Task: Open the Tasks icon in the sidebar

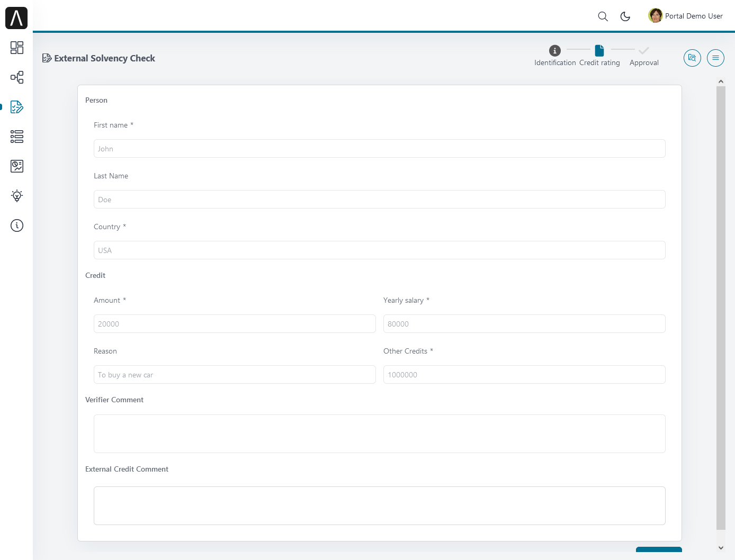Action: [17, 107]
